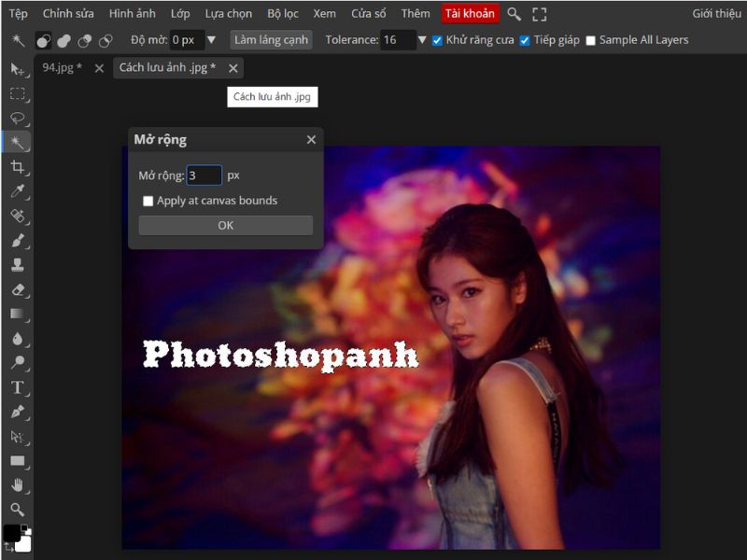
Task: Click the Mở rộng px input field
Action: pyautogui.click(x=204, y=175)
